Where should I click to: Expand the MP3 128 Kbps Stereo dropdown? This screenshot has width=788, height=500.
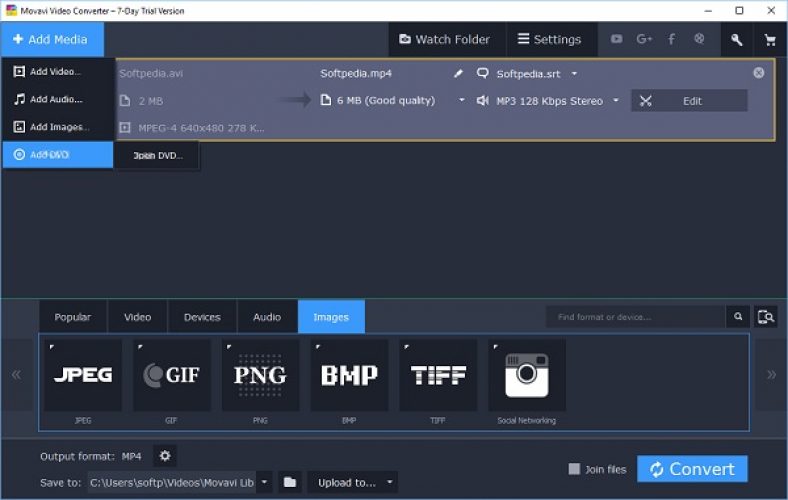click(616, 101)
